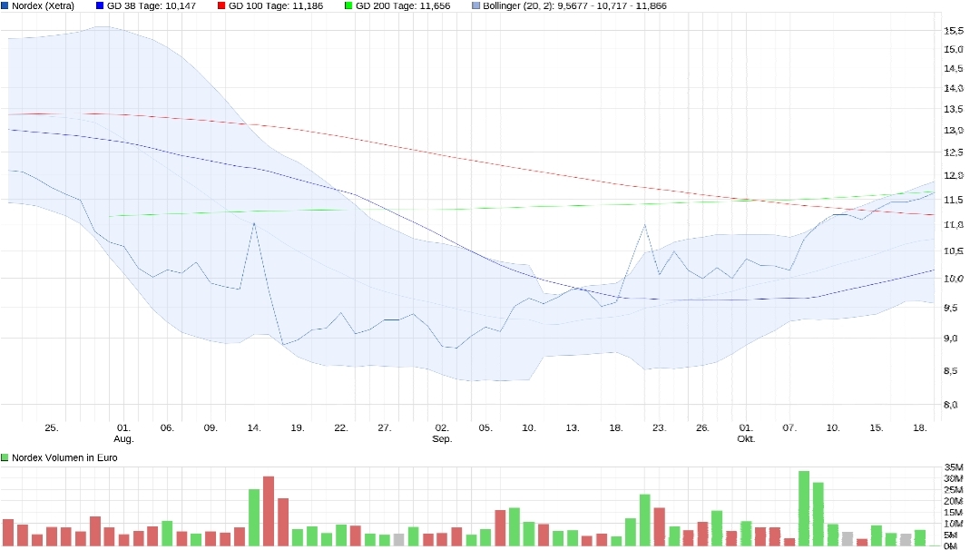Click the '01. Aug.' date axis label
The height and width of the screenshot is (550, 980).
123,433
